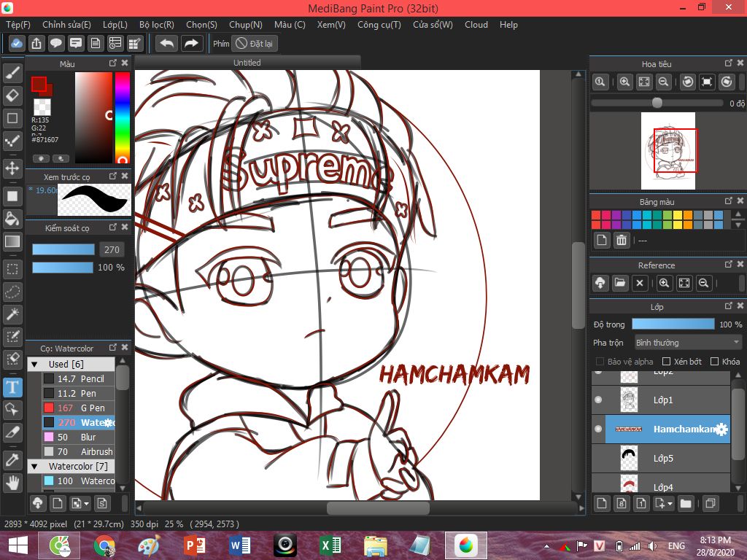The height and width of the screenshot is (560, 747).
Task: Select the Brush tool in left toolbar
Action: pos(12,73)
